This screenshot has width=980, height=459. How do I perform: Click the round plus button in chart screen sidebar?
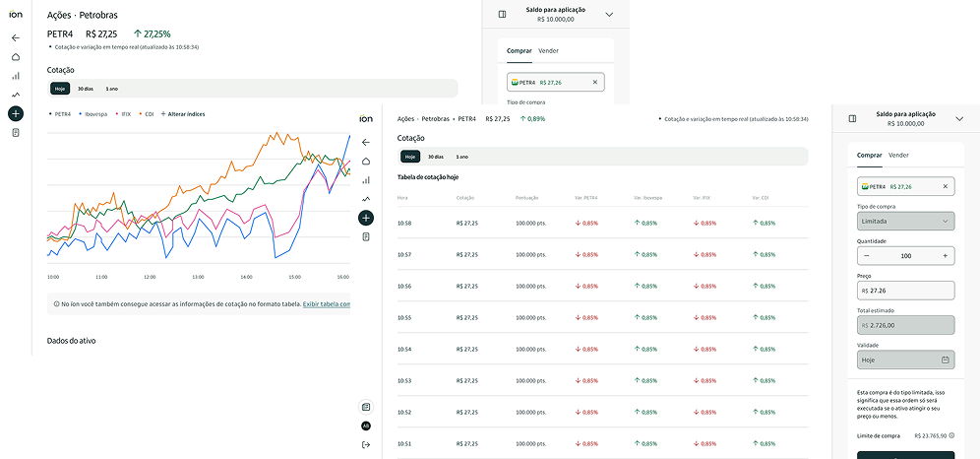[x=16, y=113]
